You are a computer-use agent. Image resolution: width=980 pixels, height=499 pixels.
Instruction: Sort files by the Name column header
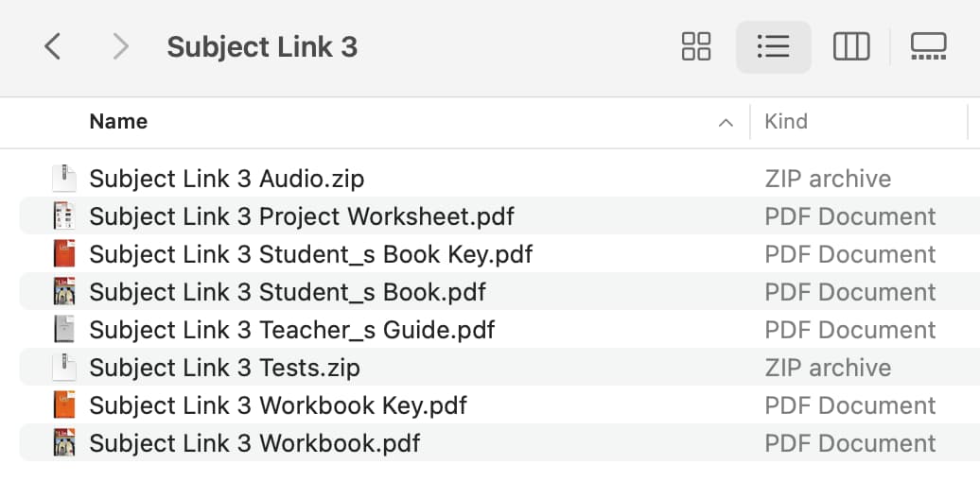tap(119, 121)
